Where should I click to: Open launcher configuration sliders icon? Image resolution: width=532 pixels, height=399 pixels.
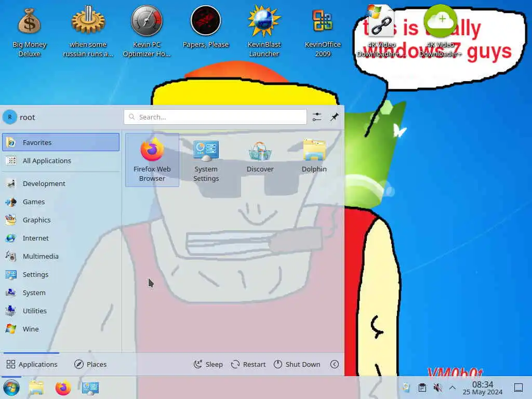pyautogui.click(x=317, y=117)
